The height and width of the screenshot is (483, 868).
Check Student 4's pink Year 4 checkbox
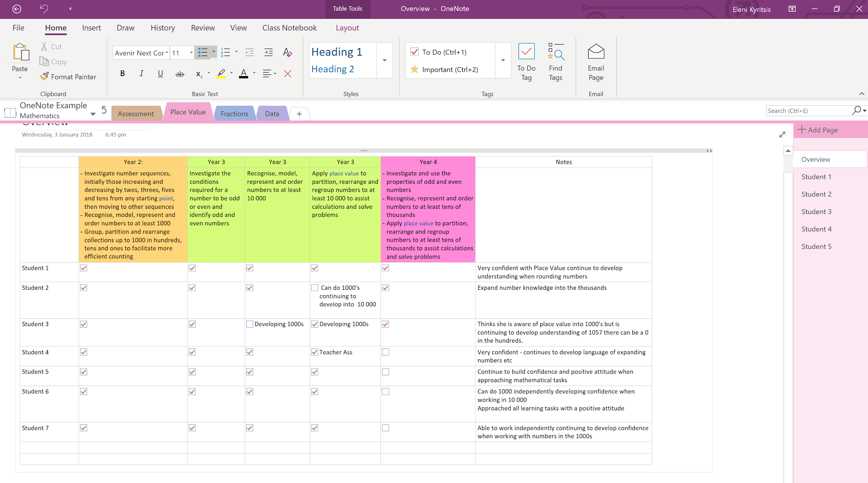pyautogui.click(x=385, y=352)
